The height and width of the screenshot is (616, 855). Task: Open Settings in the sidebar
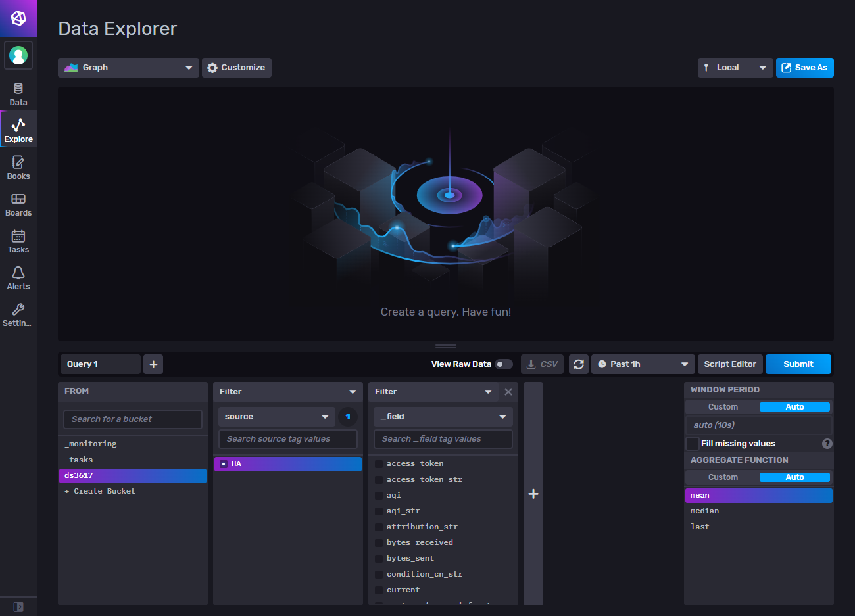click(18, 315)
